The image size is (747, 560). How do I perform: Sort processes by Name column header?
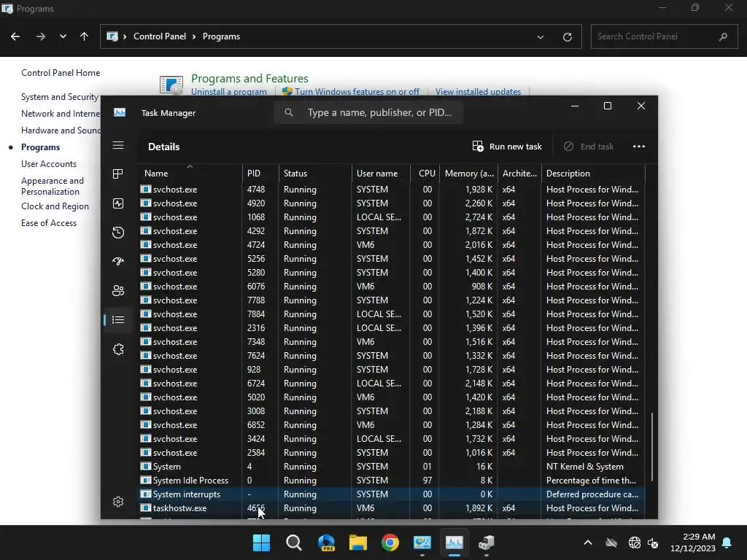(x=190, y=174)
